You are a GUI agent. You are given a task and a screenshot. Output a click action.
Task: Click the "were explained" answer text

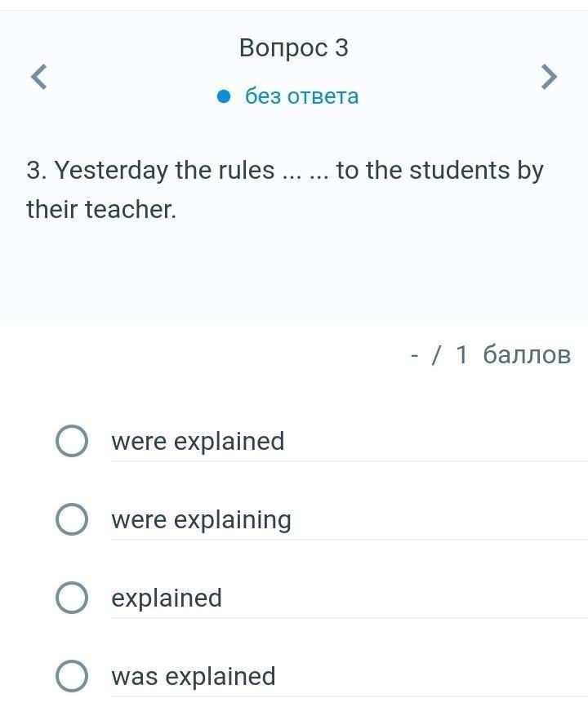pos(198,441)
